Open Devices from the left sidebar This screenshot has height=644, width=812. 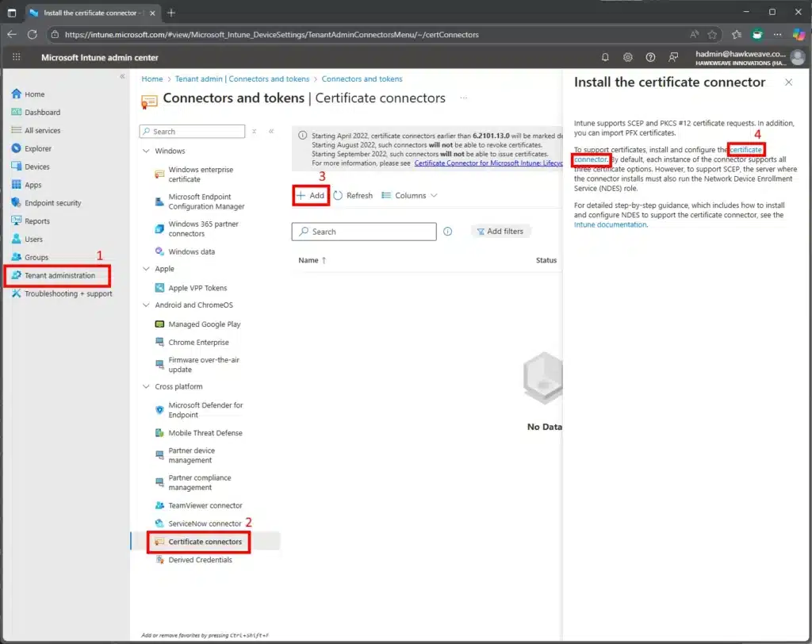[36, 167]
